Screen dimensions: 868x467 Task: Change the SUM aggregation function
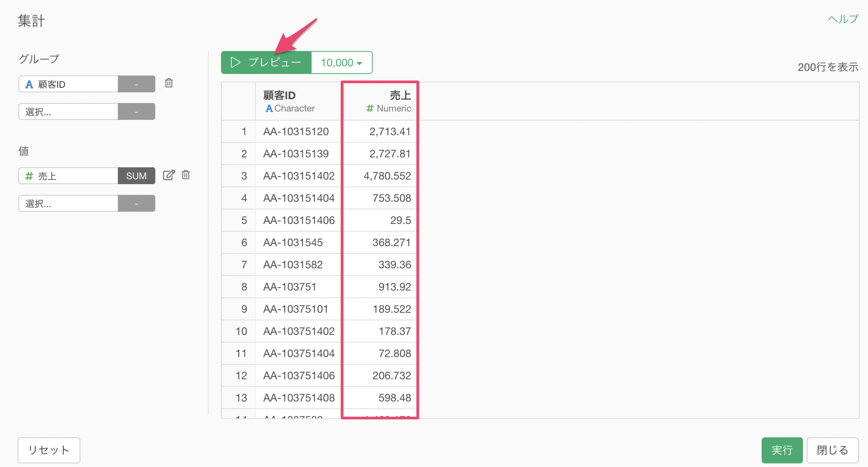[136, 176]
